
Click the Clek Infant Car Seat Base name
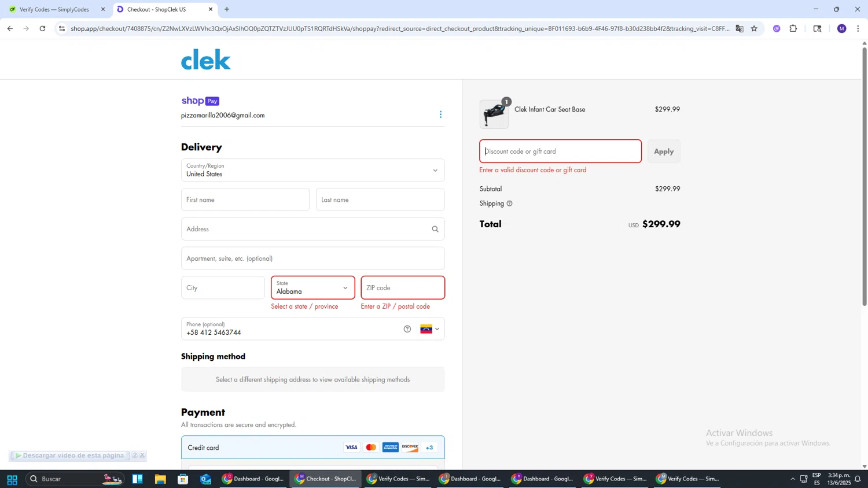[550, 109]
